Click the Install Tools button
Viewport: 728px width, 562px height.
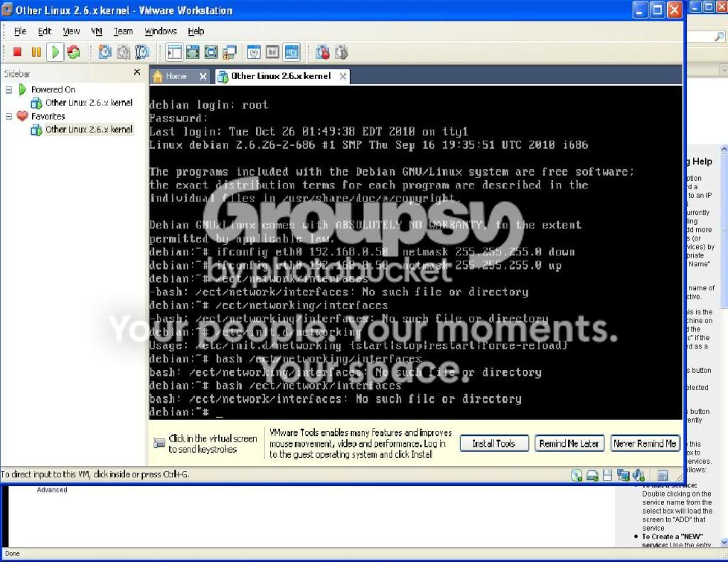[x=494, y=444]
